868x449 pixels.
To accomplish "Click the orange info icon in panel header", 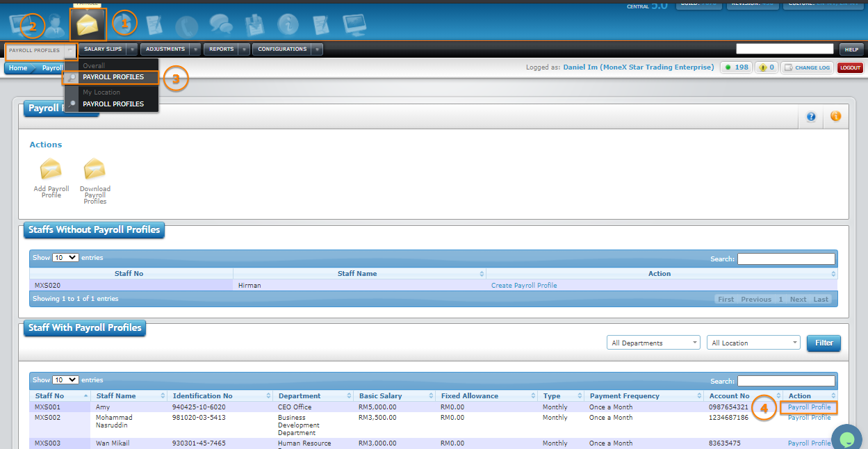I will click(x=835, y=117).
